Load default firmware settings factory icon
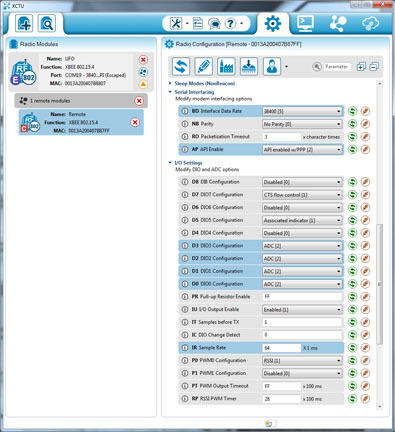 click(226, 66)
